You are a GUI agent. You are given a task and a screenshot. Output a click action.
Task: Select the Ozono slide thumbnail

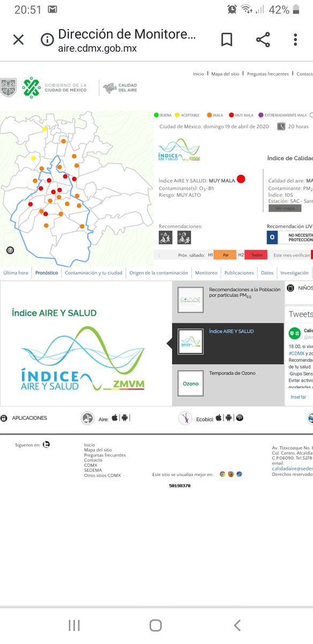[x=190, y=383]
